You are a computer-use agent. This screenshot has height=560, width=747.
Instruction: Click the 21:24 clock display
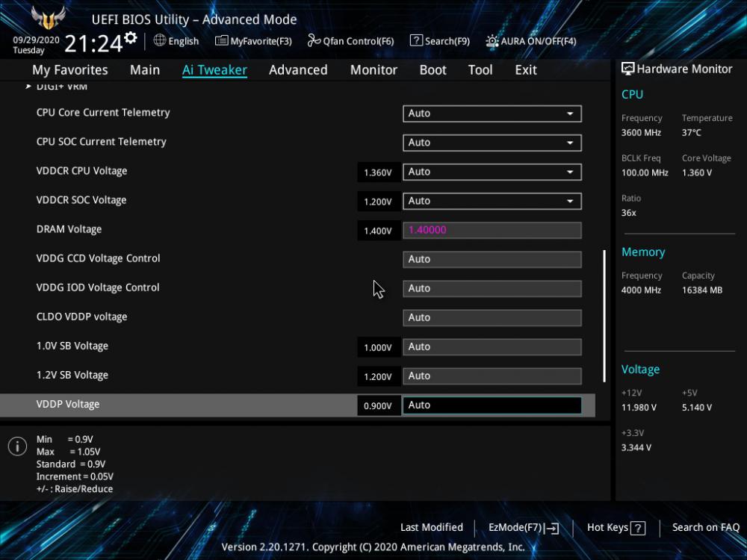pos(94,44)
